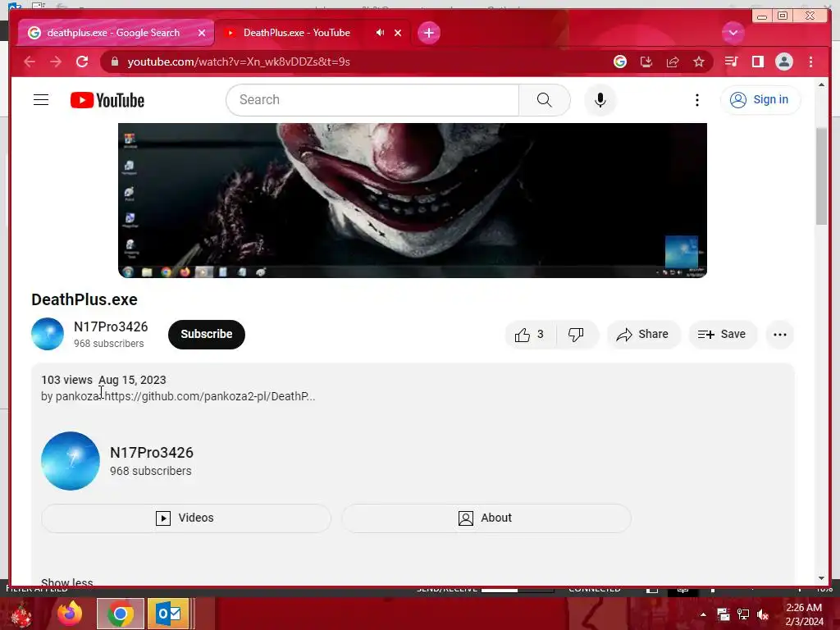
Task: View site info via the padlock icon
Action: click(115, 62)
